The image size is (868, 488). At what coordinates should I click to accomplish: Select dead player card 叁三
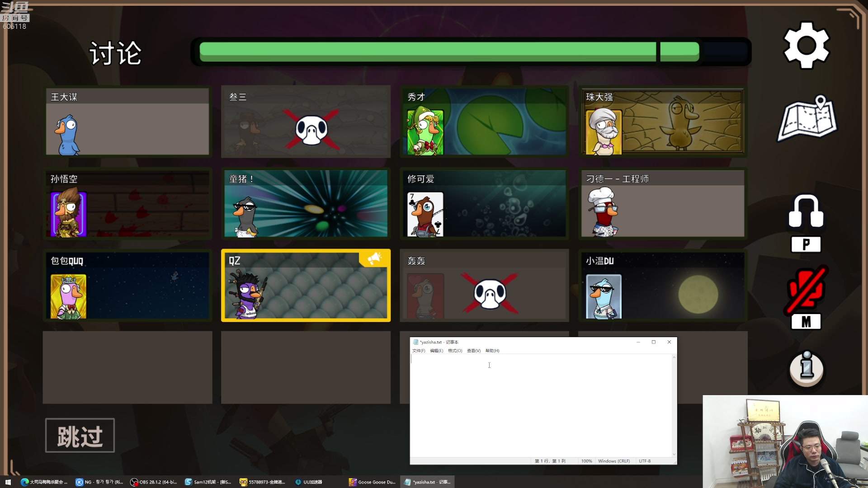click(x=306, y=122)
